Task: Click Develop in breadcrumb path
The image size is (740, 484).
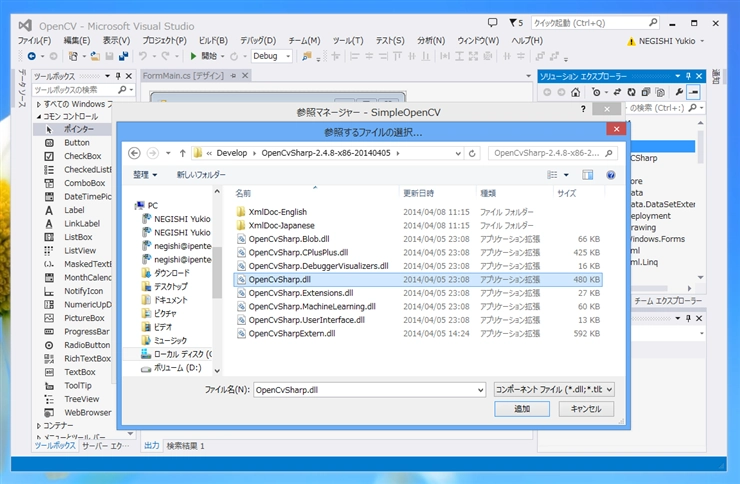Action: click(232, 153)
